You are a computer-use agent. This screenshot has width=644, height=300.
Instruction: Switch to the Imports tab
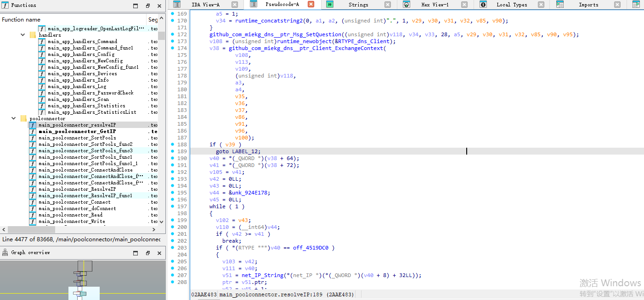point(588,5)
